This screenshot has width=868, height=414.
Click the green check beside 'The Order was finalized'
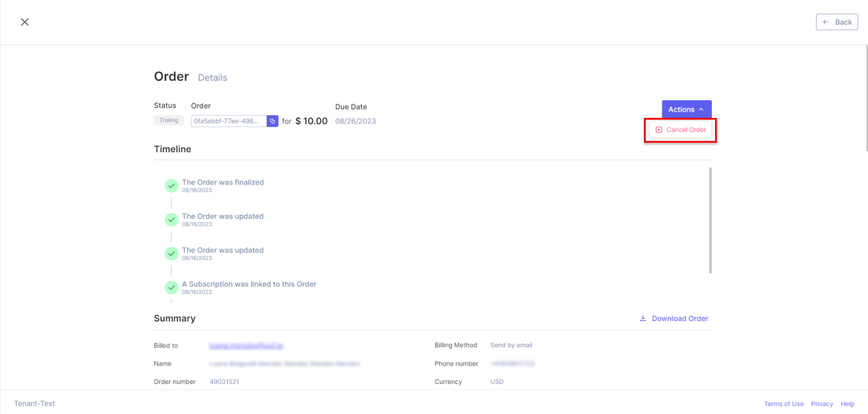tap(171, 186)
